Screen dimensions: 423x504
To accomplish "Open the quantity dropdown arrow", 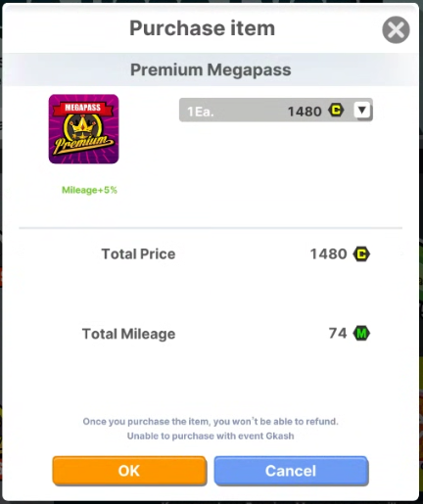I will 362,110.
